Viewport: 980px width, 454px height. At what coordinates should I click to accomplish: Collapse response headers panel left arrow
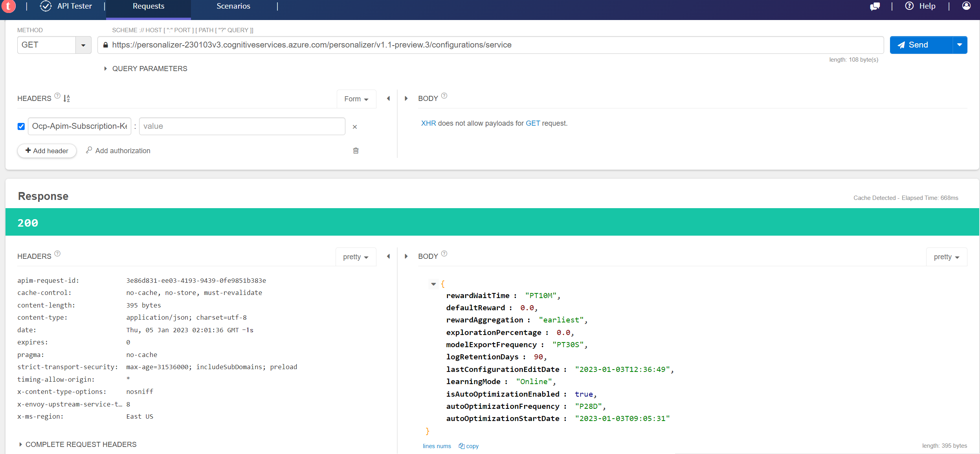(388, 256)
